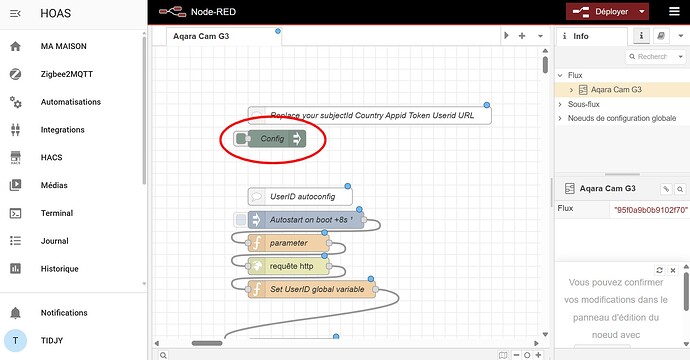This screenshot has width=690, height=360.
Task: Click the flow ID value "95f0a9b0b9102f70"
Action: (650, 210)
